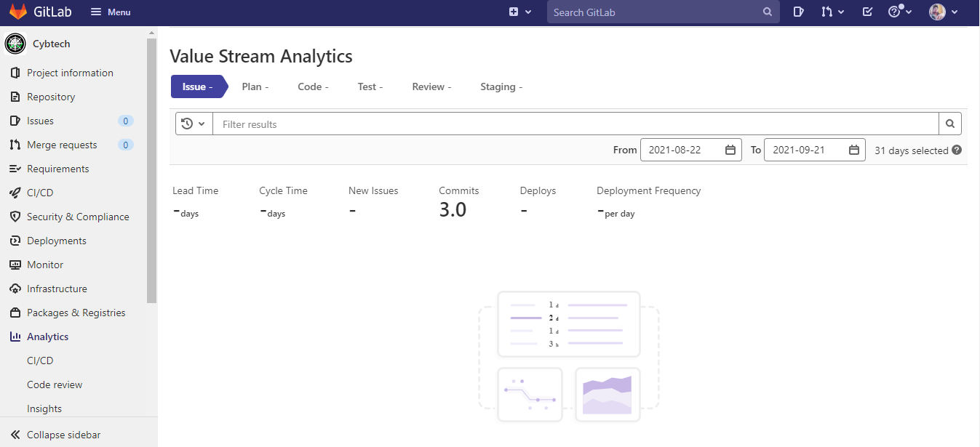The width and height of the screenshot is (980, 447).
Task: Click the To date field
Action: pos(814,150)
